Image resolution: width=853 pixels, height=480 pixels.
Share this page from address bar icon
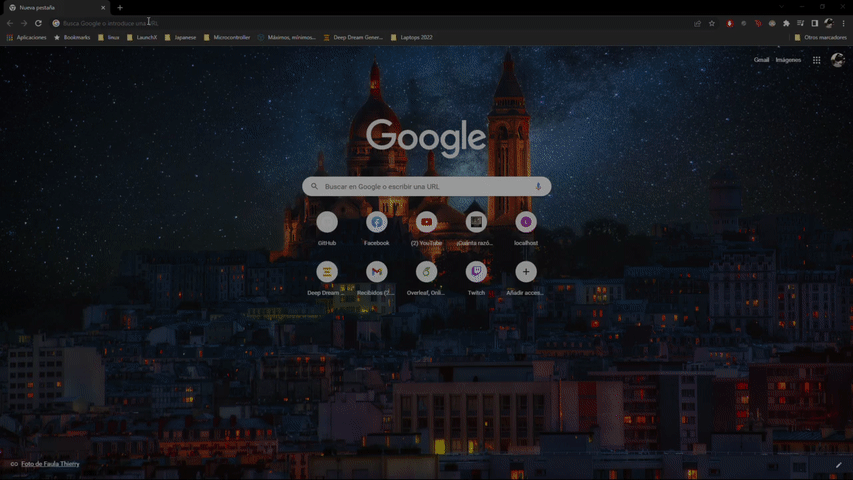pyautogui.click(x=697, y=23)
